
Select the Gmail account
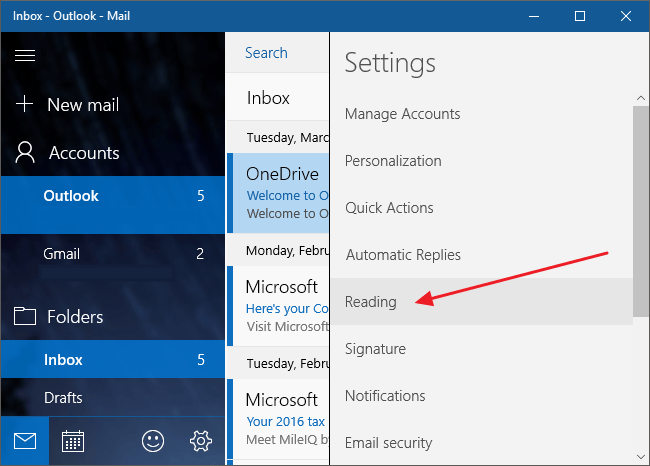pyautogui.click(x=62, y=254)
